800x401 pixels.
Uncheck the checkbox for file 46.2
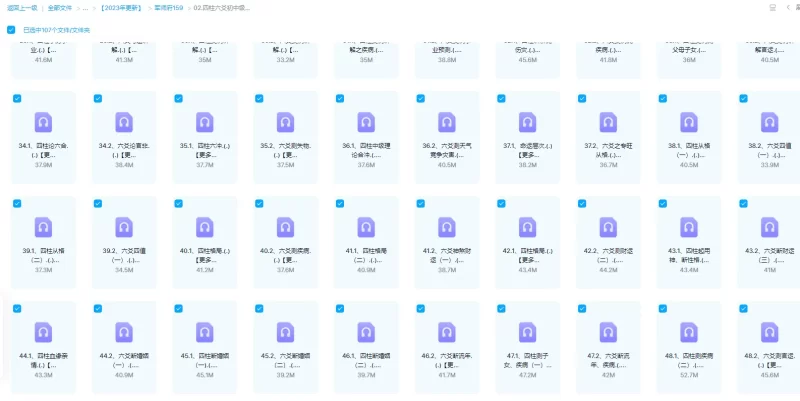click(x=420, y=306)
